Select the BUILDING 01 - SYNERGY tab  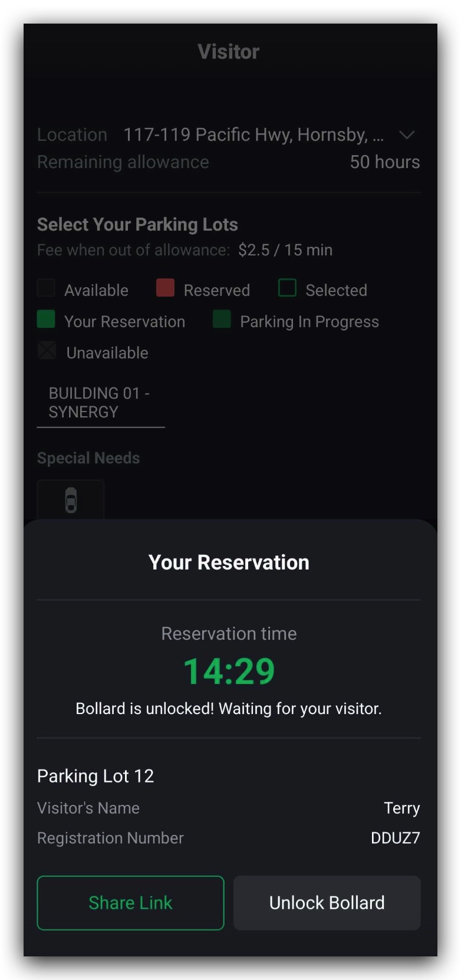[100, 403]
